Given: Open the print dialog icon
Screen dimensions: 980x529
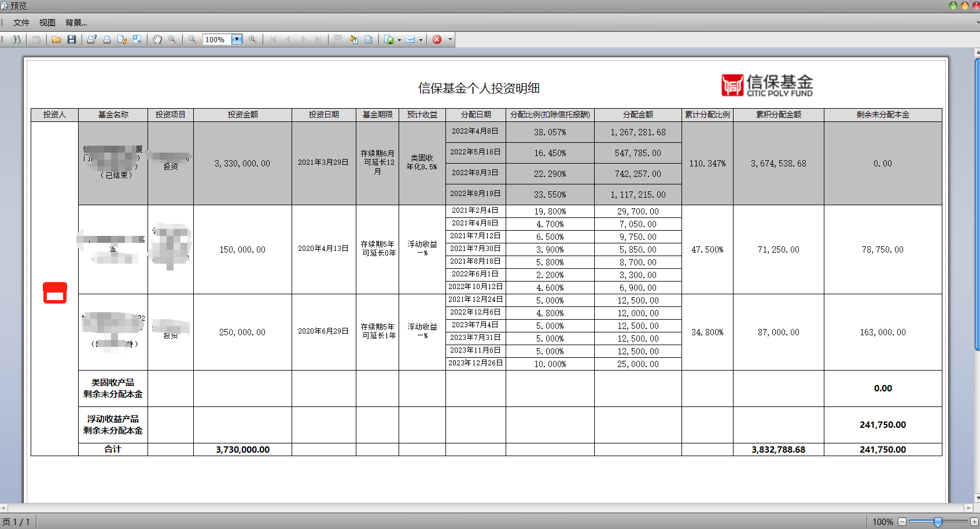Looking at the screenshot, I should tap(92, 39).
